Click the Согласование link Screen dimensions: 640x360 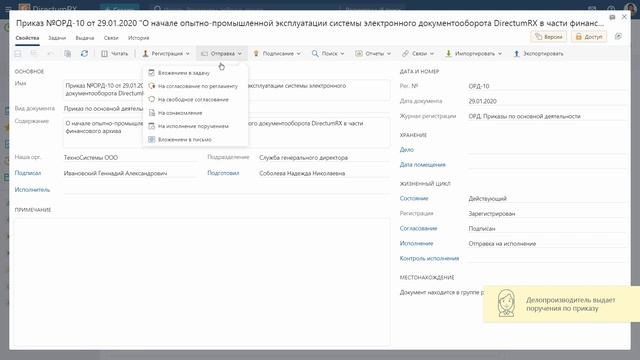(x=418, y=229)
